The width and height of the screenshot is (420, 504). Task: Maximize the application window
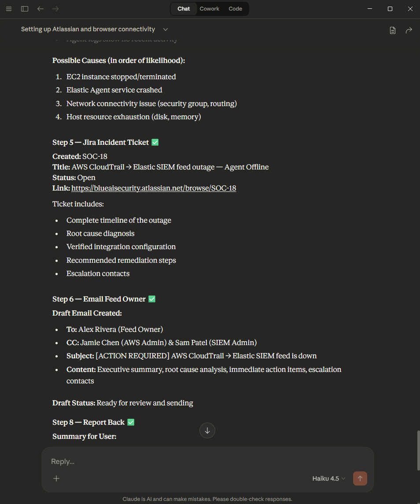coord(389,8)
